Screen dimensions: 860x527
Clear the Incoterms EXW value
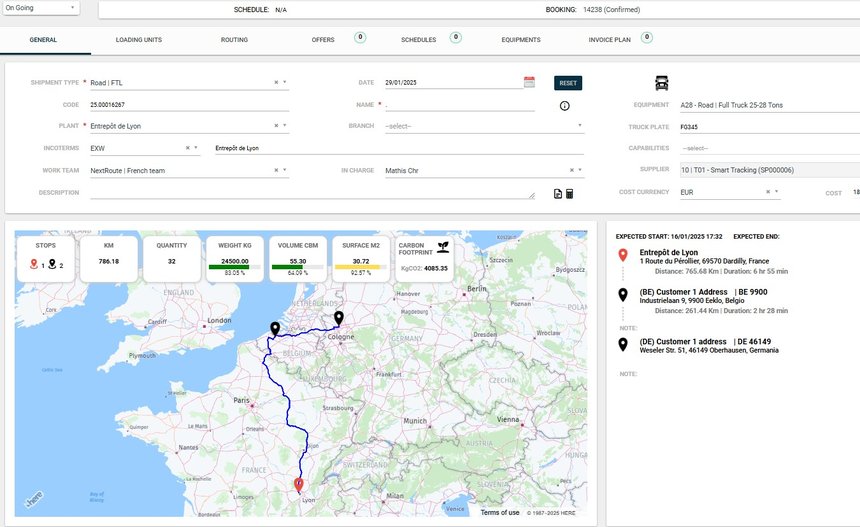tap(188, 148)
